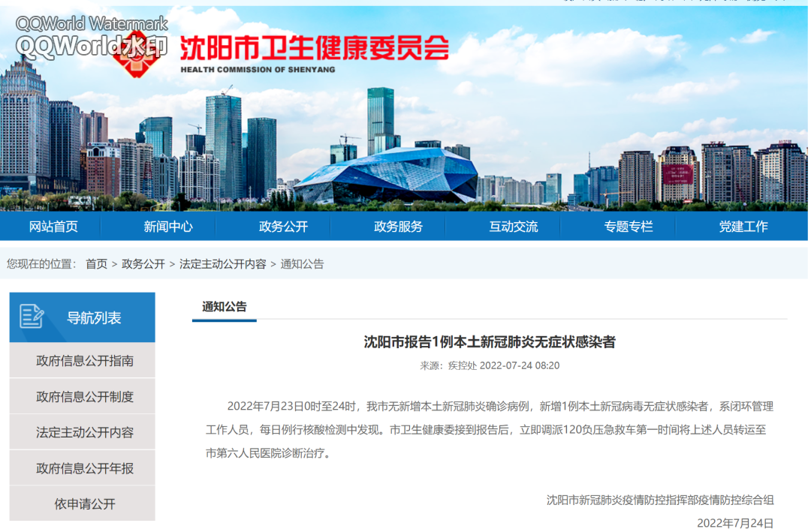Click HEALTH COMMISSION OF SHENYANG subtitle
The width and height of the screenshot is (811, 532).
coord(258,70)
